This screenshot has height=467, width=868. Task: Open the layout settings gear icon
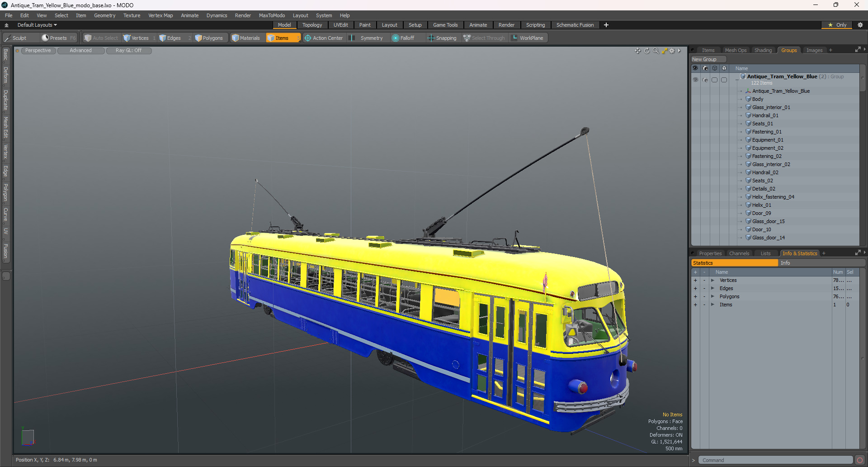pos(860,25)
